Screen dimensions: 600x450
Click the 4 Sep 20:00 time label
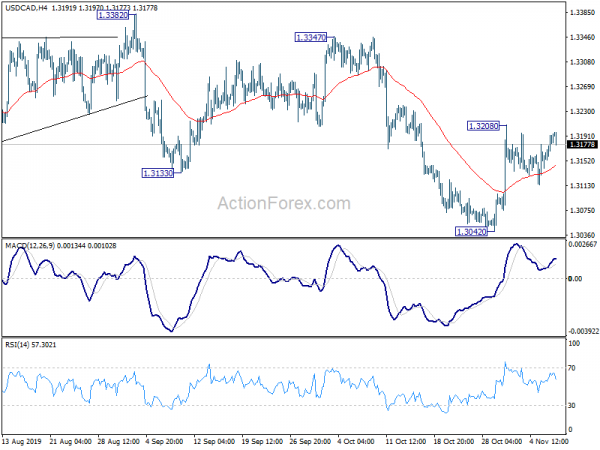pyautogui.click(x=165, y=442)
